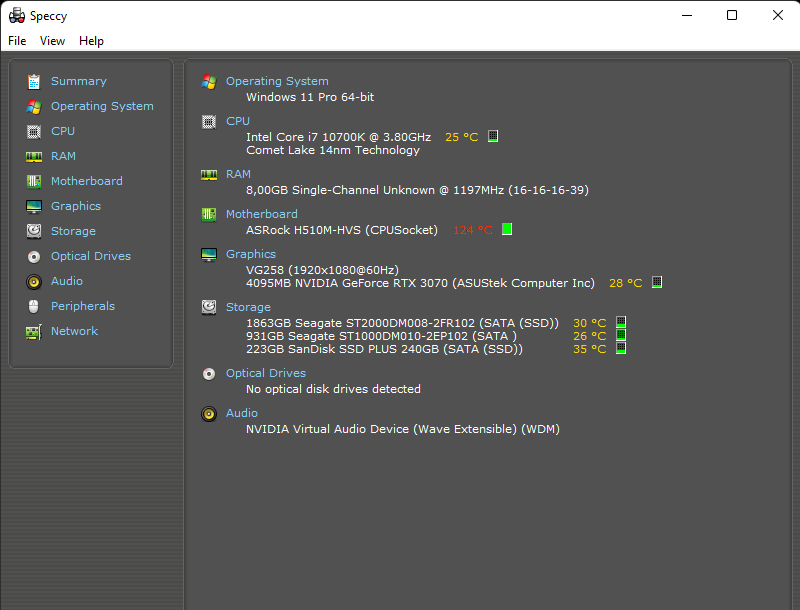Open the View menu
Screen dimensions: 800x610
[53, 41]
